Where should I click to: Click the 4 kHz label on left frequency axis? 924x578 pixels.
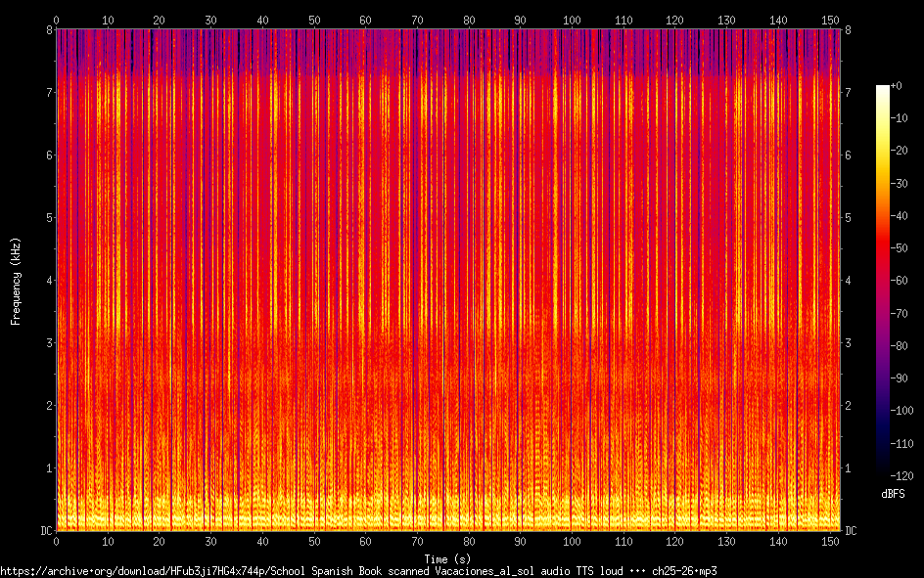pos(47,281)
